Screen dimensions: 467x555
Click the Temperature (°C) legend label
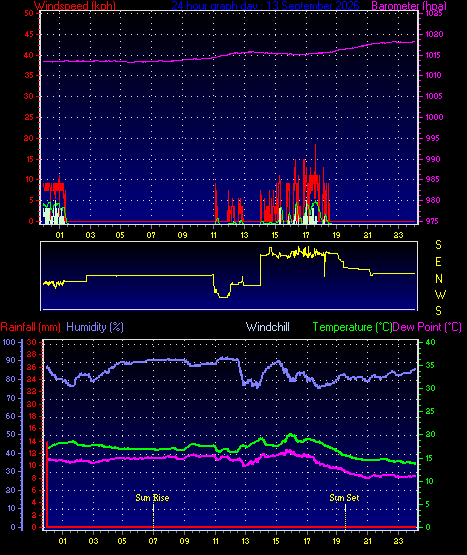click(352, 327)
